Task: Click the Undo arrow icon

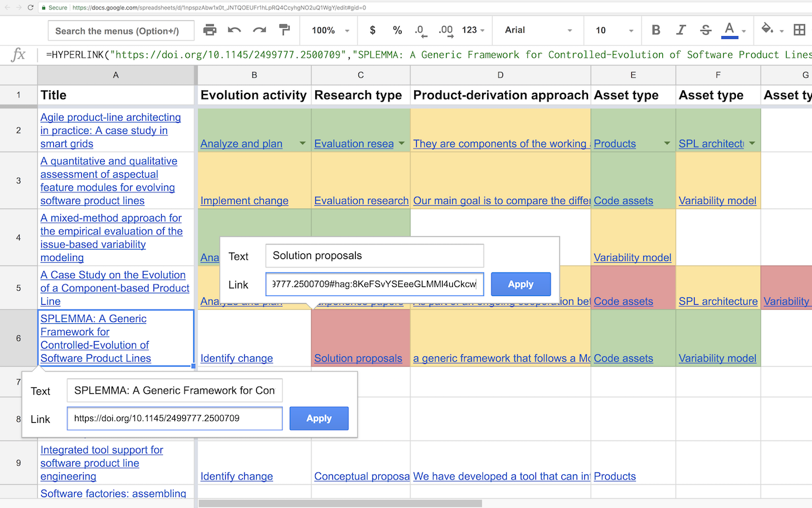Action: click(234, 30)
